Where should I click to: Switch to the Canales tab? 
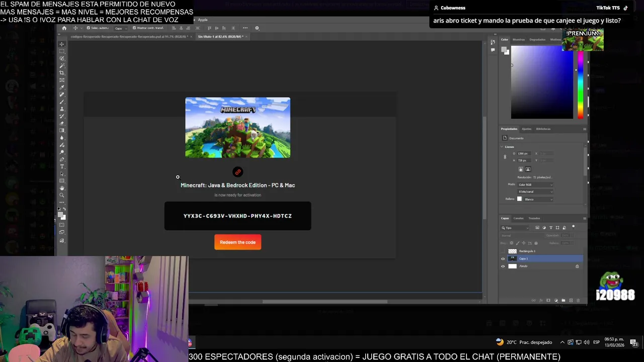519,218
